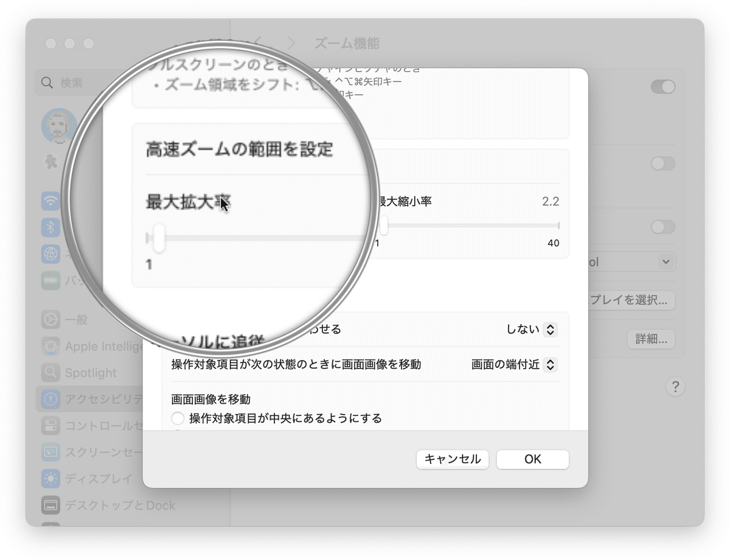Click the キャンセル button
730x560 pixels.
[453, 459]
